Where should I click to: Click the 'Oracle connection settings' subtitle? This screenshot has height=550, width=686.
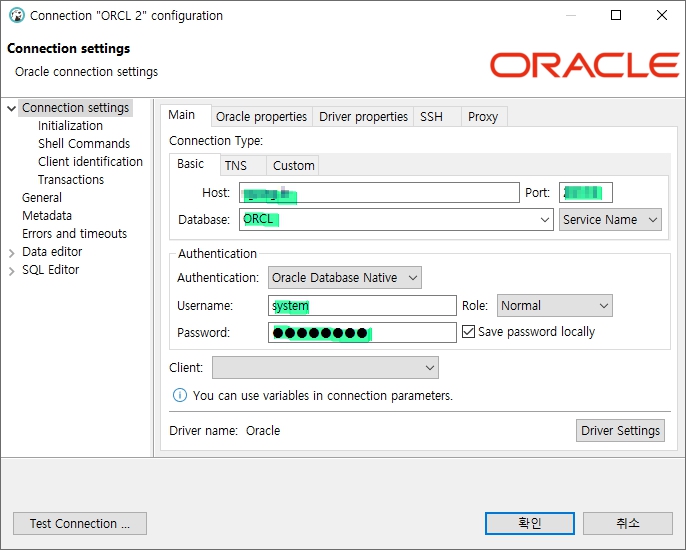[87, 72]
